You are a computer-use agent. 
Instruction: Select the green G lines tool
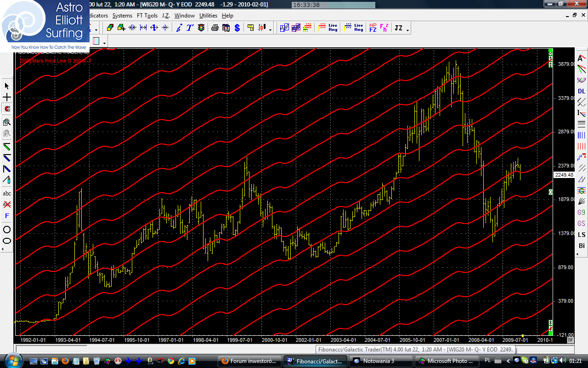582,190
